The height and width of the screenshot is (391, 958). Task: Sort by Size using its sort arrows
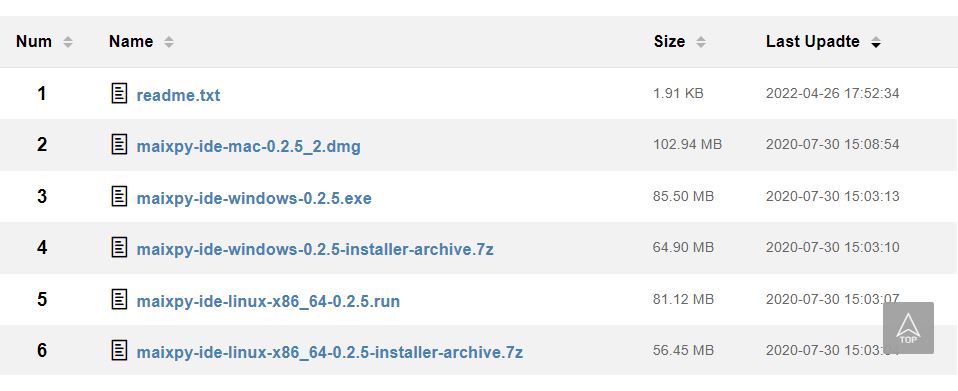click(701, 42)
